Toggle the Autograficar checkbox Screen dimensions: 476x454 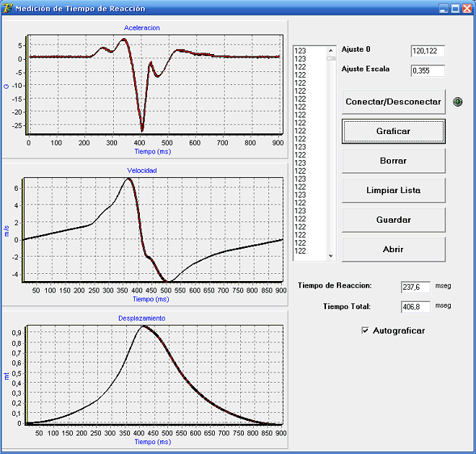[365, 331]
